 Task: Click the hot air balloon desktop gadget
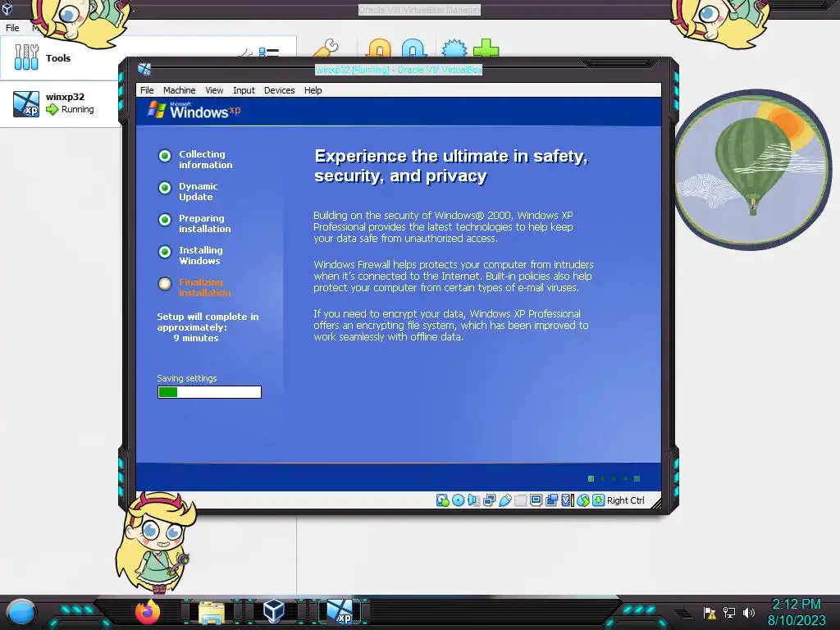tap(753, 169)
